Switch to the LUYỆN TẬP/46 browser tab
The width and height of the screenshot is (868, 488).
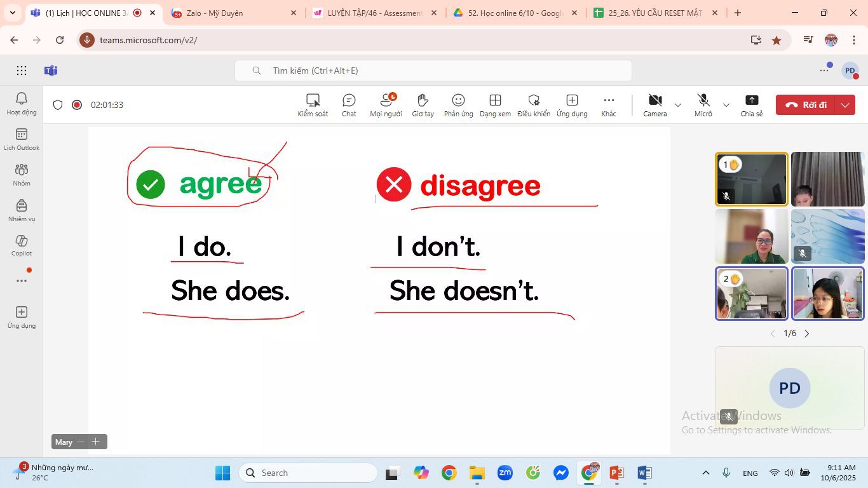point(375,13)
